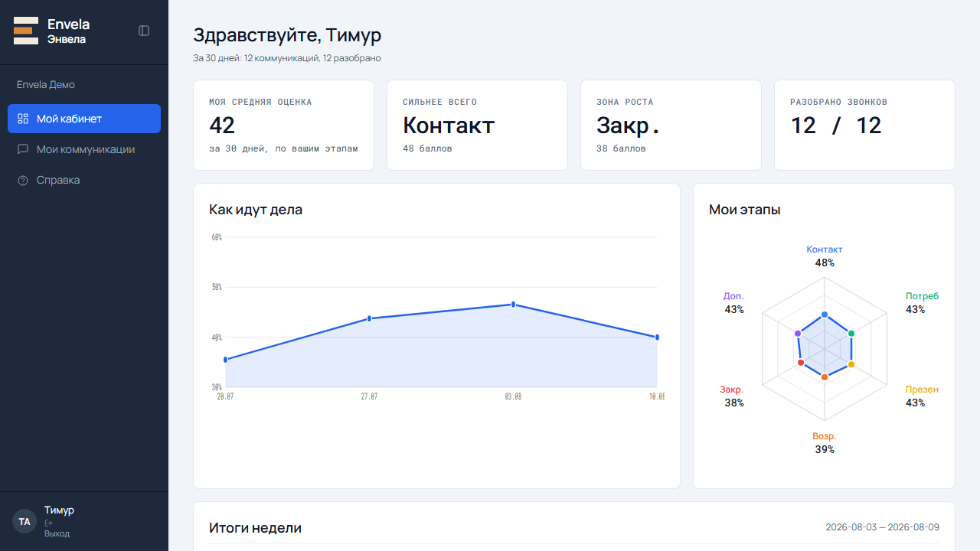The width and height of the screenshot is (980, 551).
Task: Click the Выход logout link
Action: coord(57,533)
